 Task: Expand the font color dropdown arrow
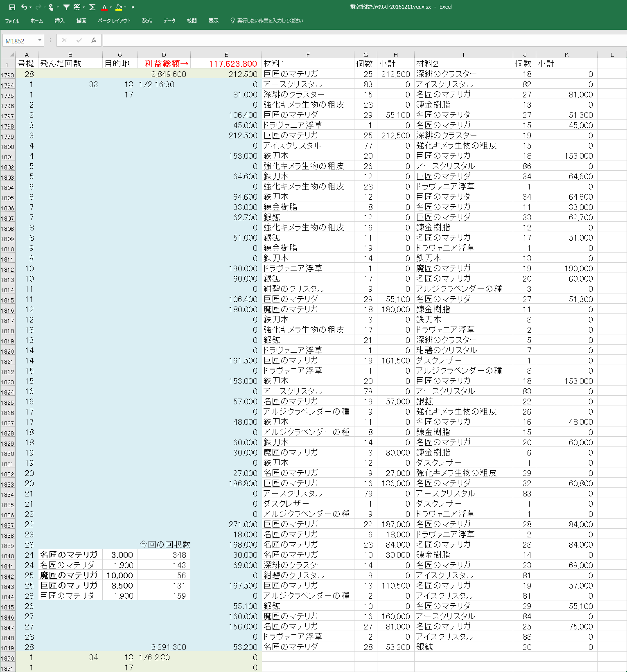[111, 7]
